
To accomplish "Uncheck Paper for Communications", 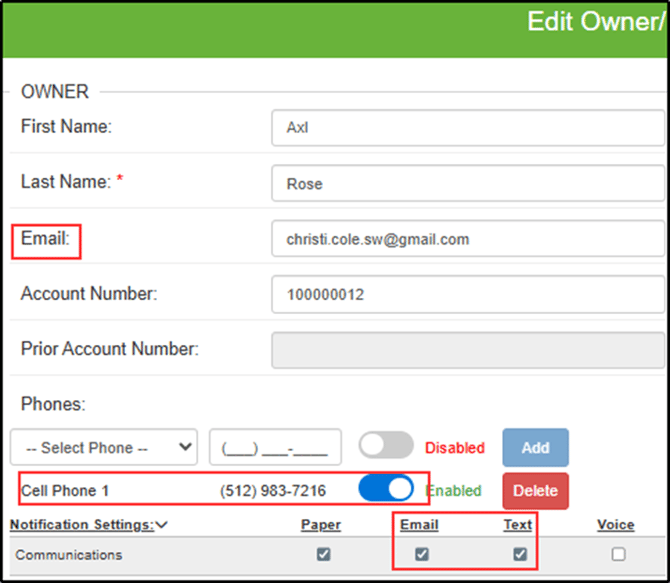I will pyautogui.click(x=322, y=554).
